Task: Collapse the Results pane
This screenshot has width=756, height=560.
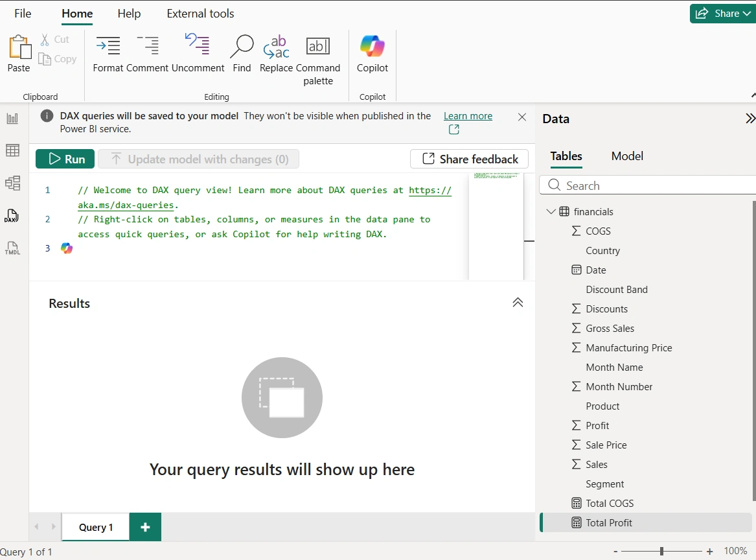Action: pos(518,303)
